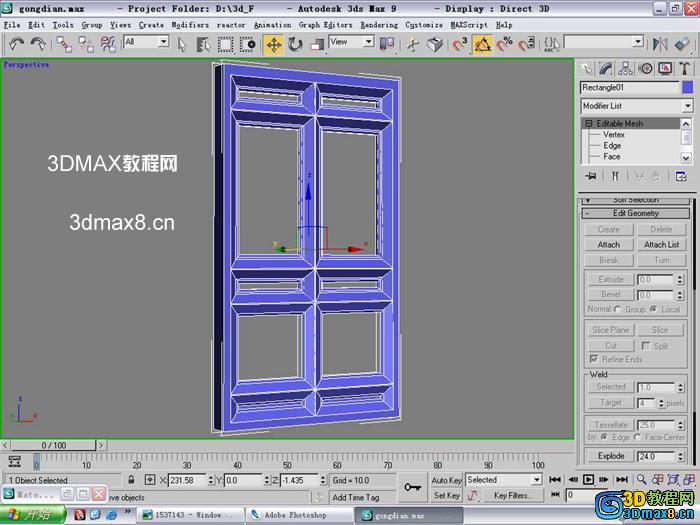Click the Use Pivot Point Center icon
700x525 pixels.
coord(387,44)
